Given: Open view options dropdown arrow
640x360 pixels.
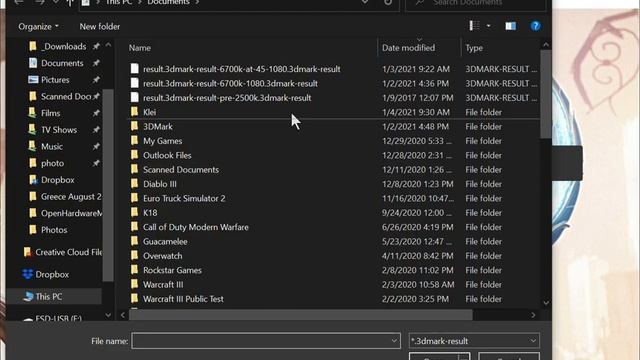Looking at the screenshot, I should tap(488, 26).
